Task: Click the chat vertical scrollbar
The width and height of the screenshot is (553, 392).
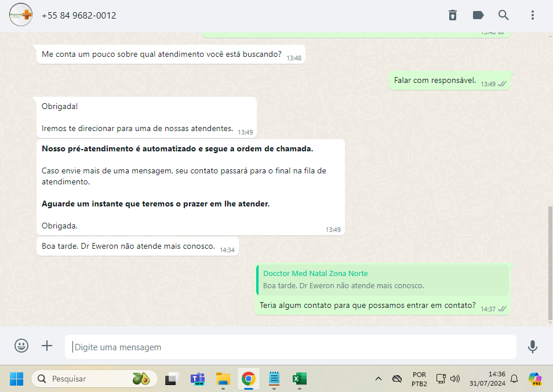Action: pyautogui.click(x=550, y=264)
